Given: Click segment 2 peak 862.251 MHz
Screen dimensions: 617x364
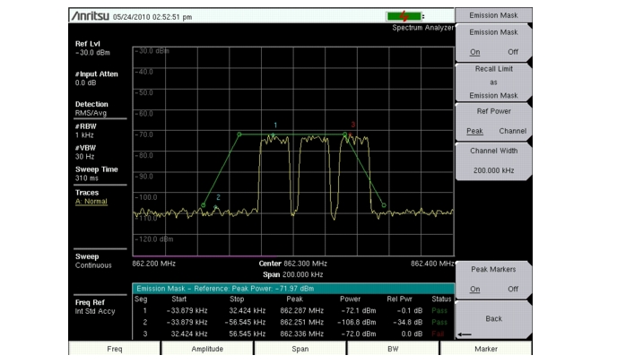Looking at the screenshot, I should pyautogui.click(x=302, y=322).
